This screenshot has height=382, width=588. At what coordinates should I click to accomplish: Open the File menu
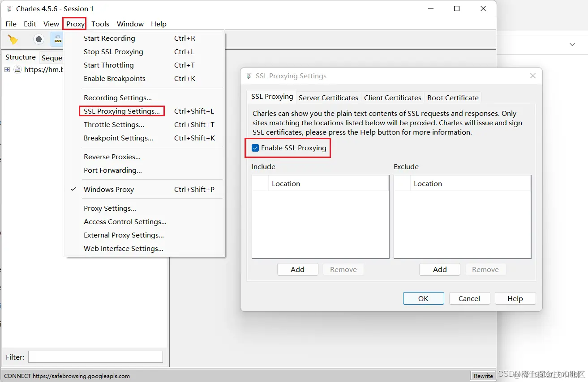(11, 24)
